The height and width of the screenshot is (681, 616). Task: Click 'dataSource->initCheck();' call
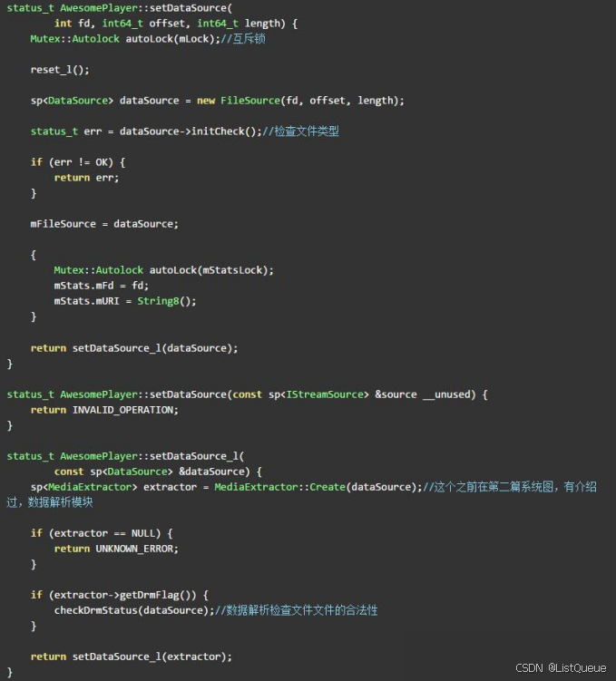(191, 131)
